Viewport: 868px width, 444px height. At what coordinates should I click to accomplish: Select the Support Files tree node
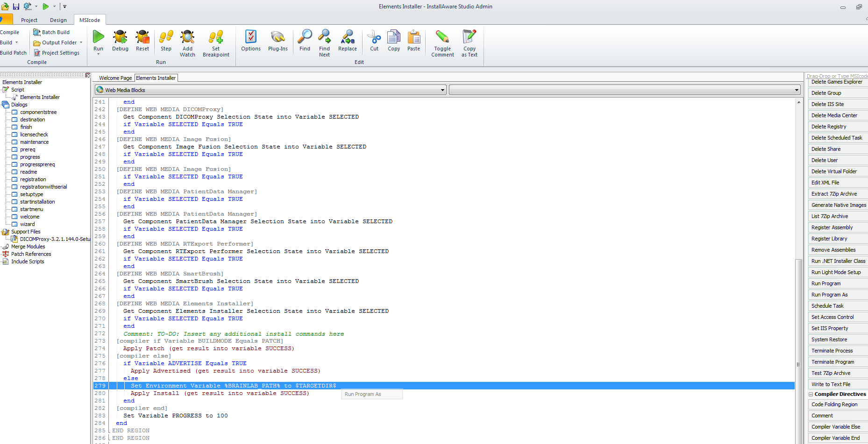point(26,232)
